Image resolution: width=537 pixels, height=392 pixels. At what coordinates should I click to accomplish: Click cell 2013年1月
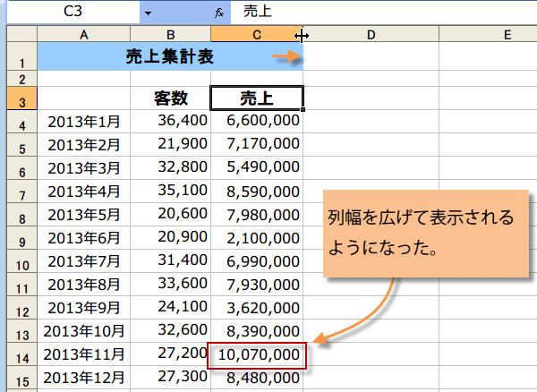click(x=84, y=122)
